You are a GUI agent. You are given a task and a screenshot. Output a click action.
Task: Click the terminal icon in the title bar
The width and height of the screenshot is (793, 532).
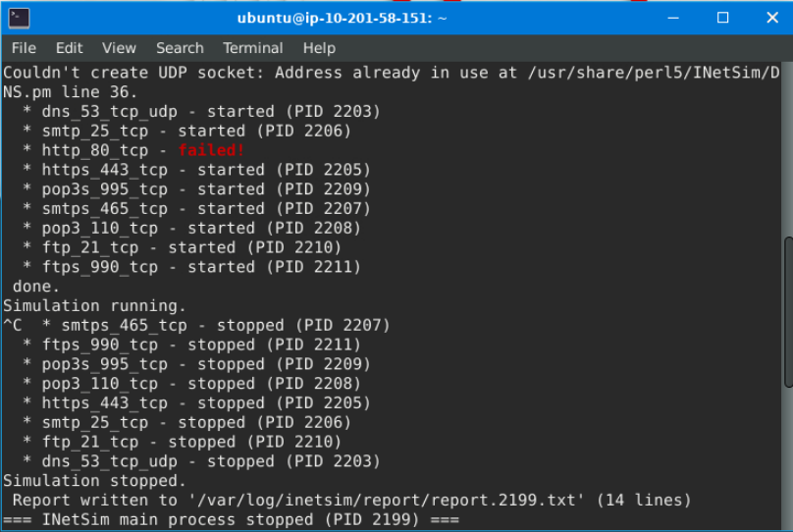pyautogui.click(x=19, y=18)
